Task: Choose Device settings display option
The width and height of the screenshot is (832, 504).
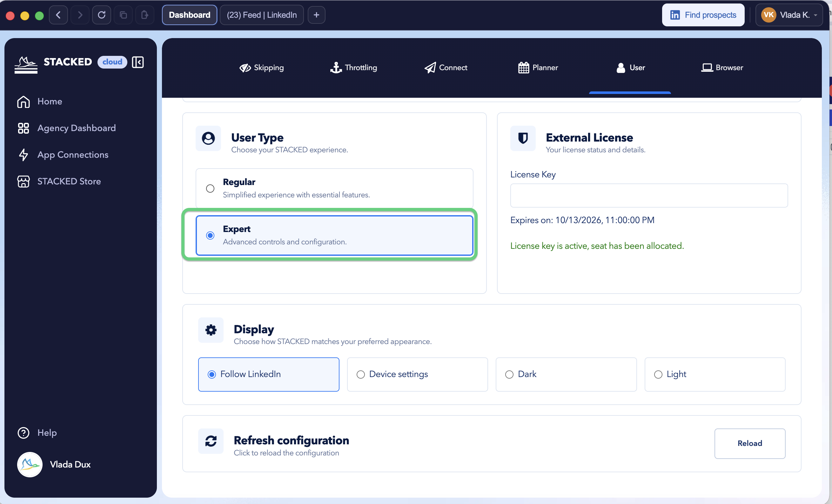Action: click(417, 375)
